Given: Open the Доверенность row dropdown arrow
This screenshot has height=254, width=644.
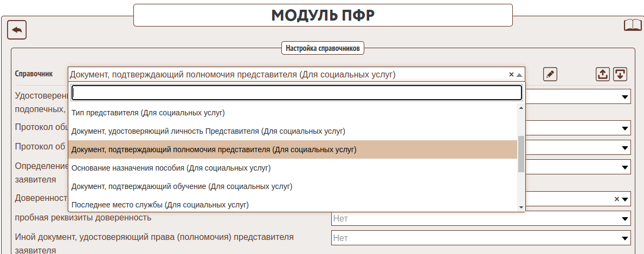Looking at the screenshot, I should (x=625, y=199).
